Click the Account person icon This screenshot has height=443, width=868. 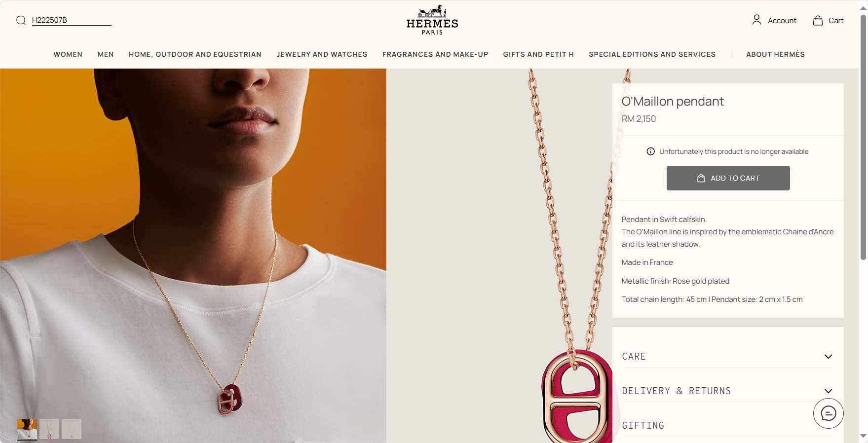756,20
